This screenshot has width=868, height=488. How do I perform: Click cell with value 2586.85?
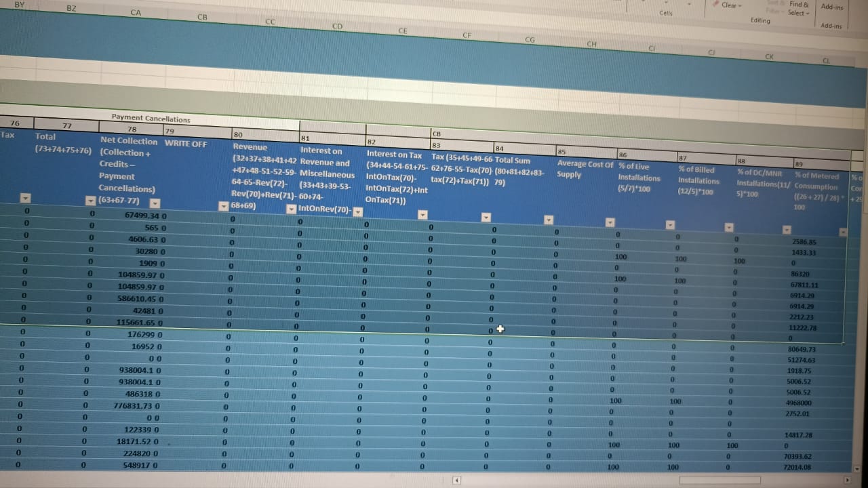coord(804,242)
